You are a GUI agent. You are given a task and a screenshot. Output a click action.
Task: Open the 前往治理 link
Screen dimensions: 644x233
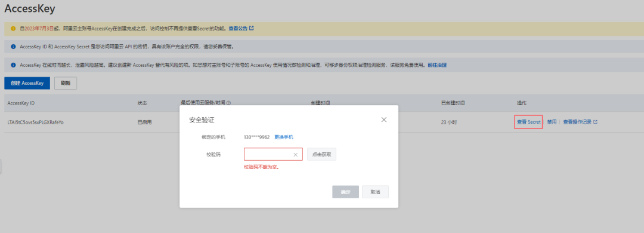point(437,65)
